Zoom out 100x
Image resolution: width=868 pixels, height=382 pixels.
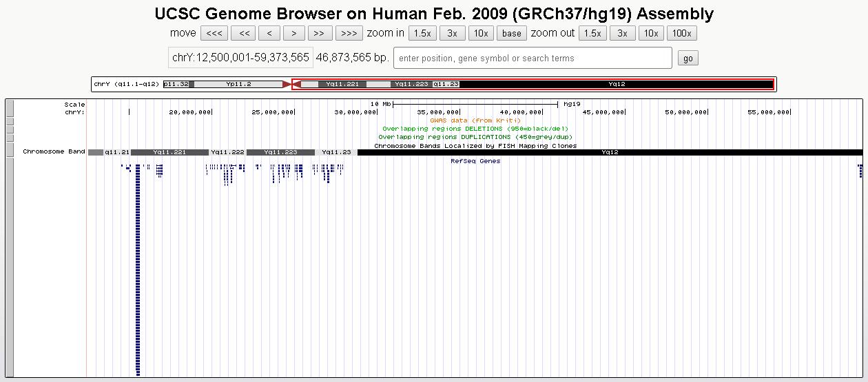(682, 33)
